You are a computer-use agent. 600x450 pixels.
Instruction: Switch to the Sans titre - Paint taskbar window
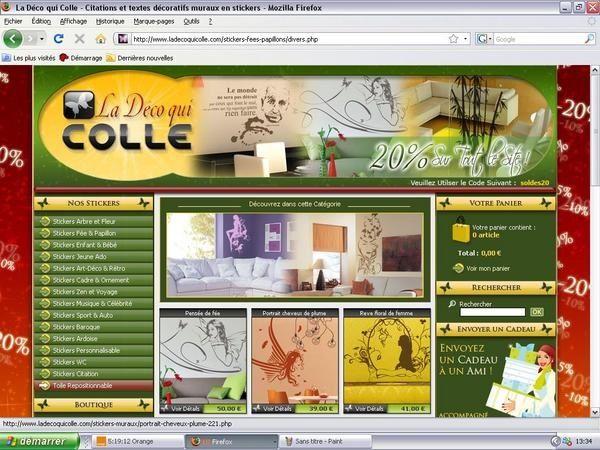point(325,442)
